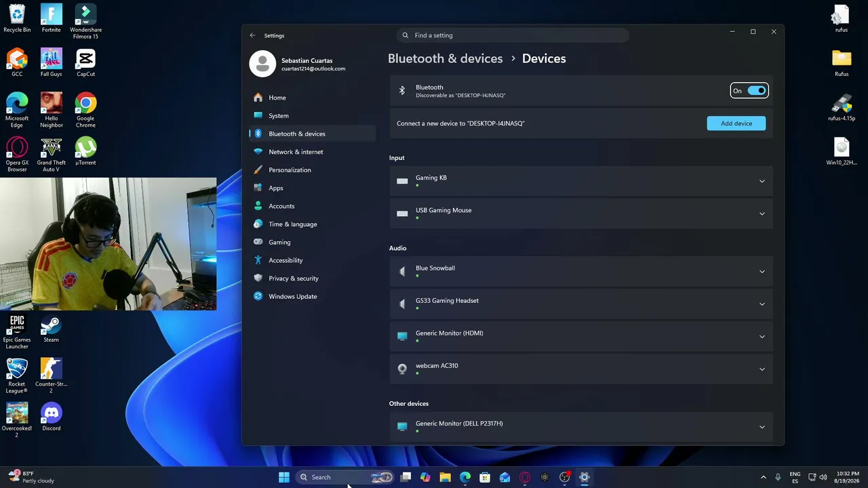
Task: Select the Opera GX Browser desktop icon
Action: click(17, 155)
